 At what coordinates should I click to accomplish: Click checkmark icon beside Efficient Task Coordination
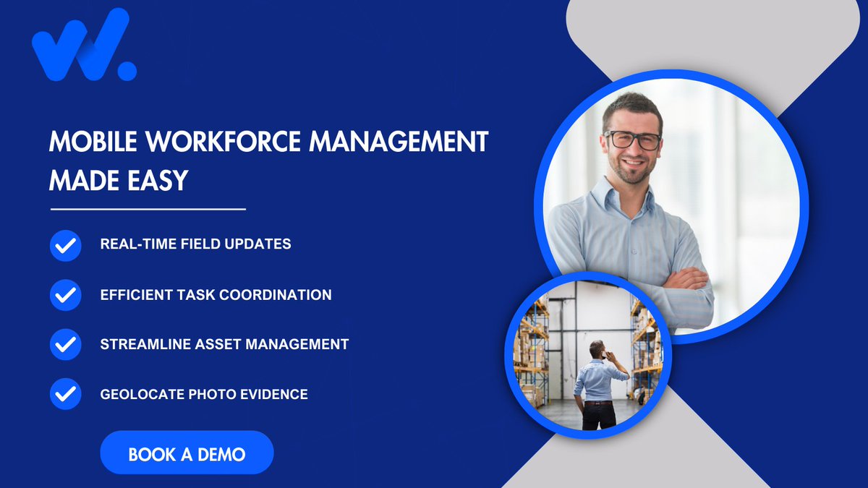click(66, 295)
